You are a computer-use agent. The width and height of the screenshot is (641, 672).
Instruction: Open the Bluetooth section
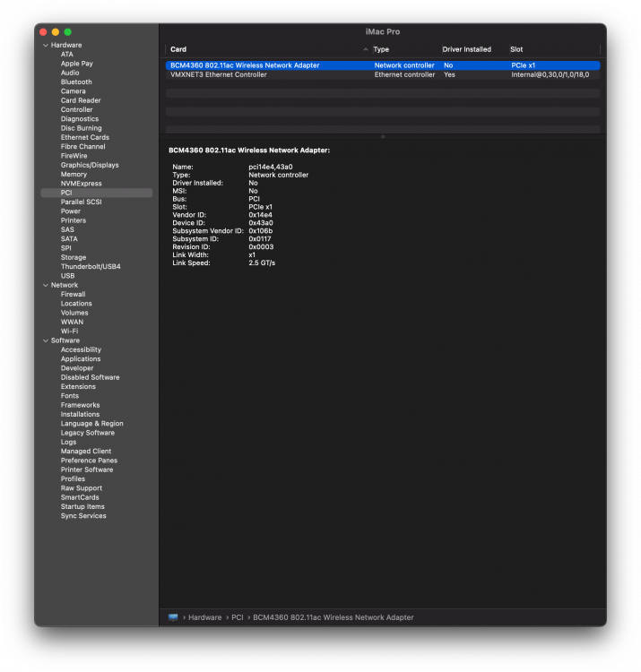tap(76, 82)
